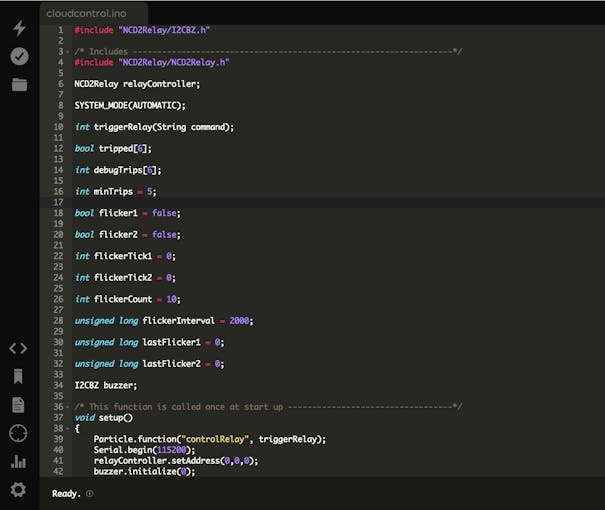The width and height of the screenshot is (605, 510).
Task: Click the include NCD2Relay/I2CBZ.h line
Action: (142, 30)
